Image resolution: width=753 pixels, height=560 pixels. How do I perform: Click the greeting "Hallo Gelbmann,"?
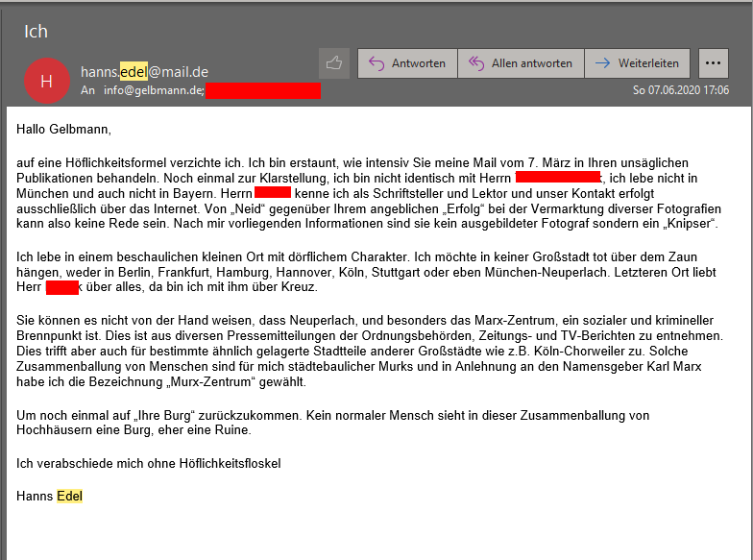point(64,129)
